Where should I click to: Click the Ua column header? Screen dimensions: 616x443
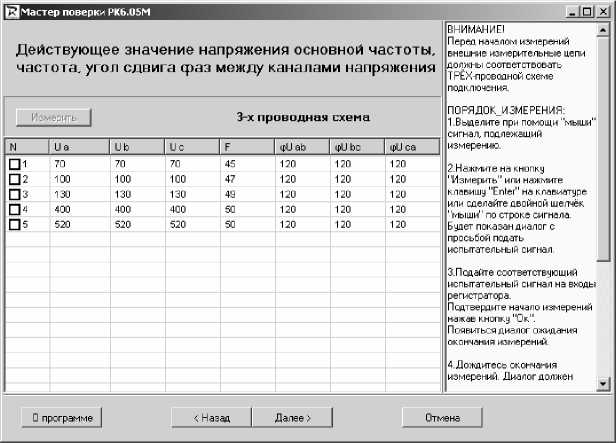point(79,147)
